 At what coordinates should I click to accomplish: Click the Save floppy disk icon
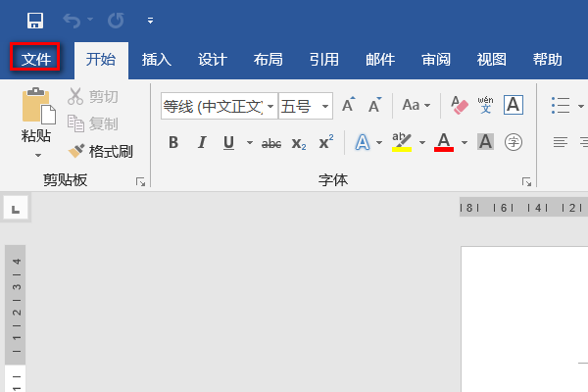[35, 21]
